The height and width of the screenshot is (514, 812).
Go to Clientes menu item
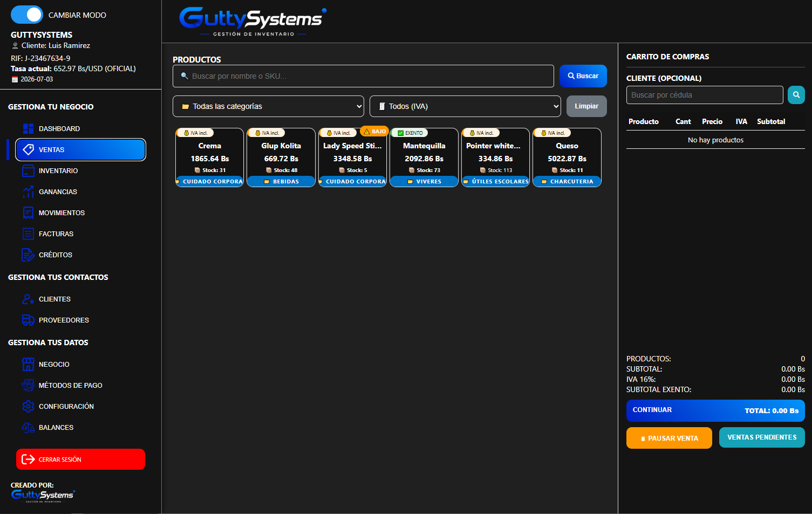pyautogui.click(x=54, y=299)
